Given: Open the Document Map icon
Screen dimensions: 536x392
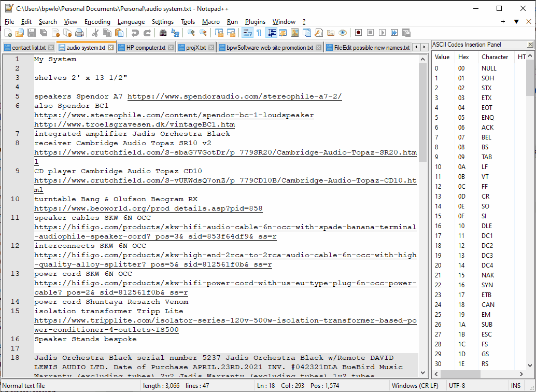Looking at the screenshot, I should pyautogui.click(x=294, y=33).
